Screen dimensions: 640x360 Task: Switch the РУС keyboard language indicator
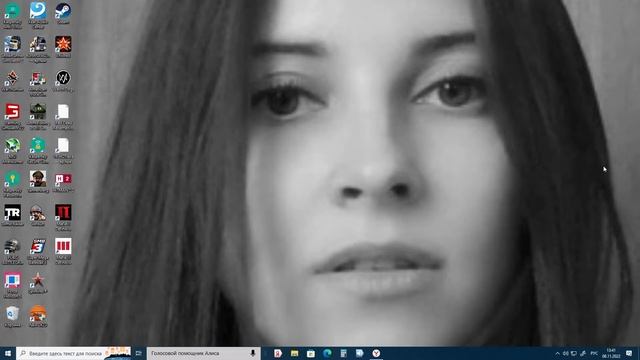point(594,353)
